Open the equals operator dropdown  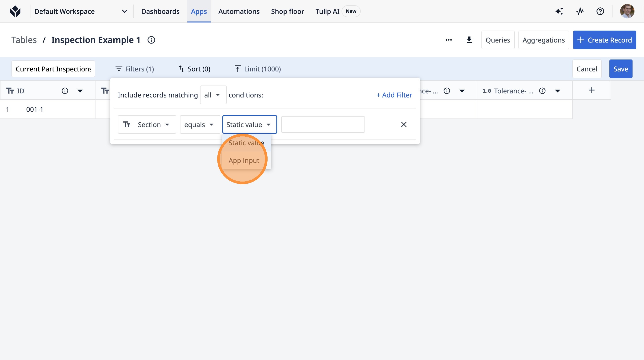coord(200,125)
